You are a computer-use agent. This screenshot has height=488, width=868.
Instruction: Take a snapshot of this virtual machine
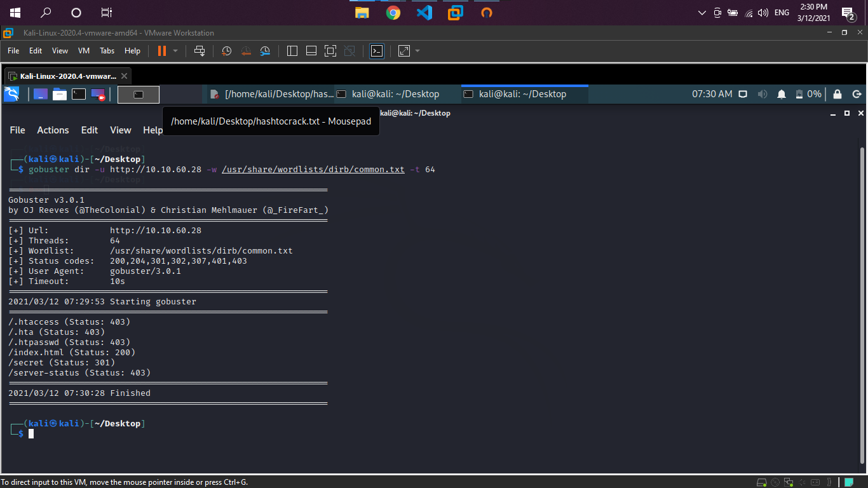click(x=226, y=51)
